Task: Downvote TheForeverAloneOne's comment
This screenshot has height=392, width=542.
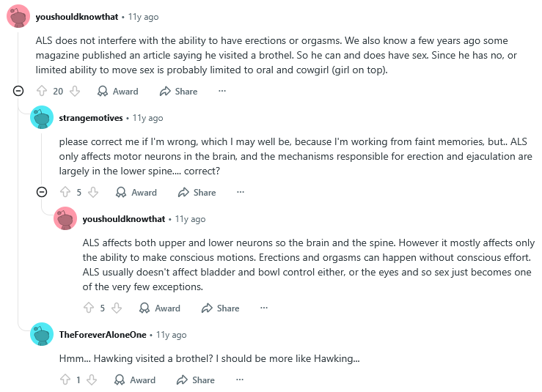Action: click(x=92, y=380)
